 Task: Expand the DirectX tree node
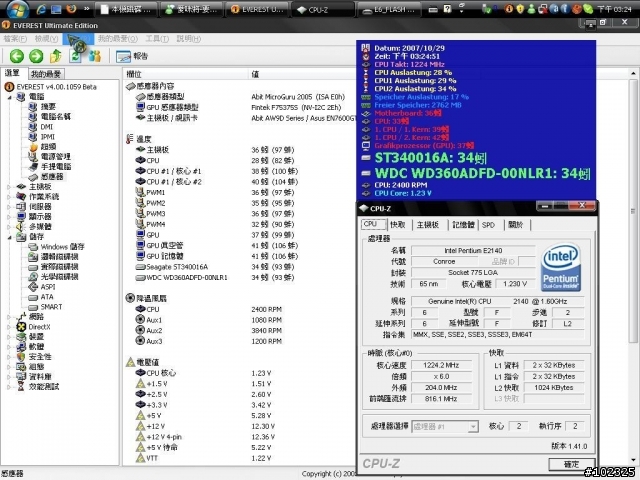pyautogui.click(x=9, y=327)
